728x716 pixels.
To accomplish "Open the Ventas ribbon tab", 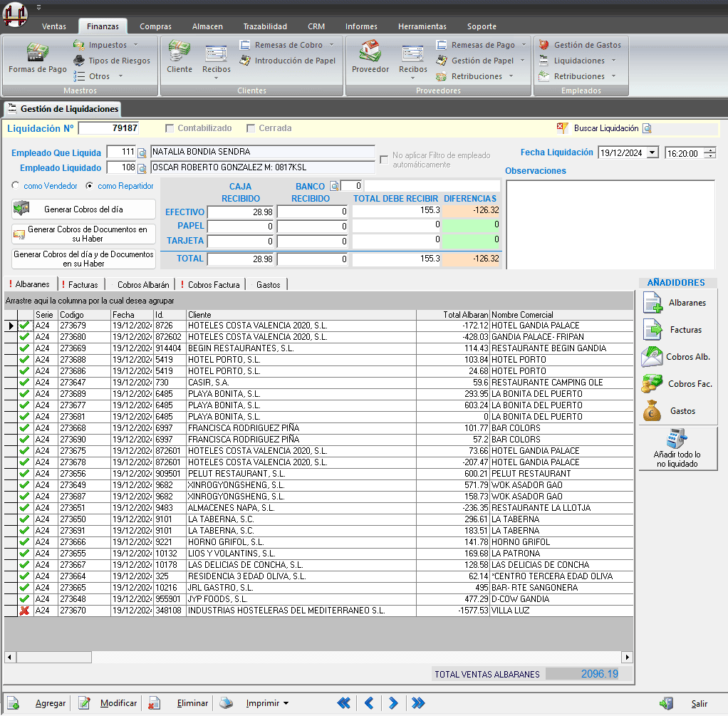I will pyautogui.click(x=54, y=26).
